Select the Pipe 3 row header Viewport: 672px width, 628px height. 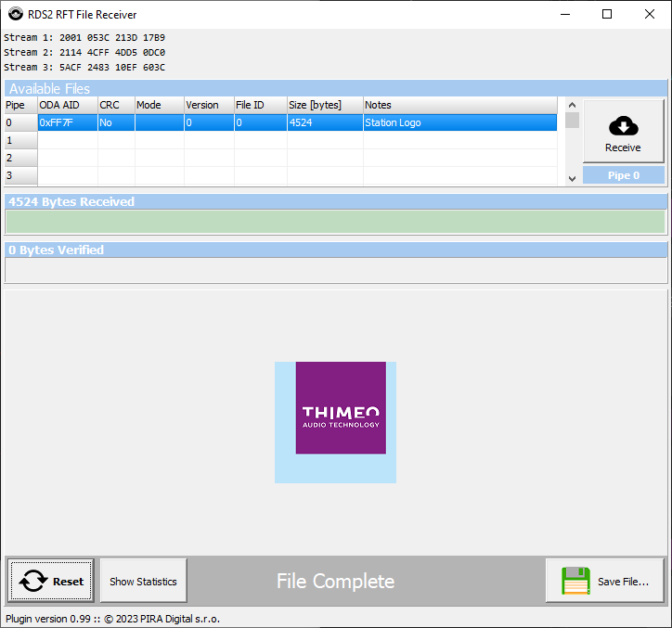coord(20,175)
